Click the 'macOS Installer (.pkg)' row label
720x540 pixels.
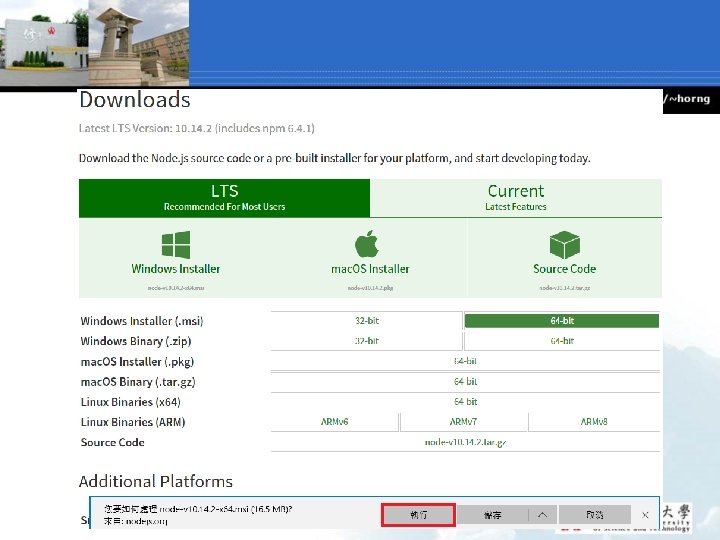[137, 362]
